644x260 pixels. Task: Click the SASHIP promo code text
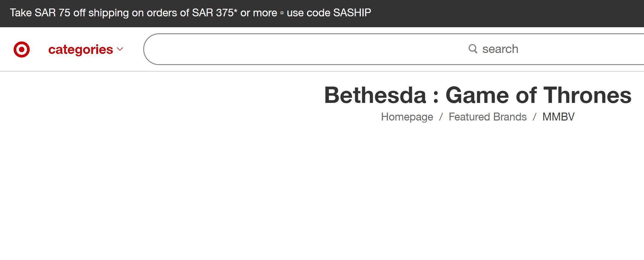click(x=352, y=13)
